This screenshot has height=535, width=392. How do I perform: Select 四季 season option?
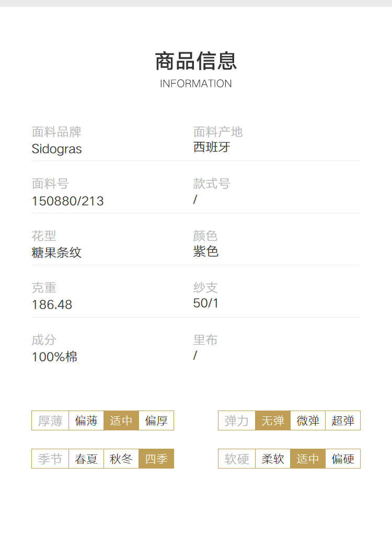coord(156,459)
